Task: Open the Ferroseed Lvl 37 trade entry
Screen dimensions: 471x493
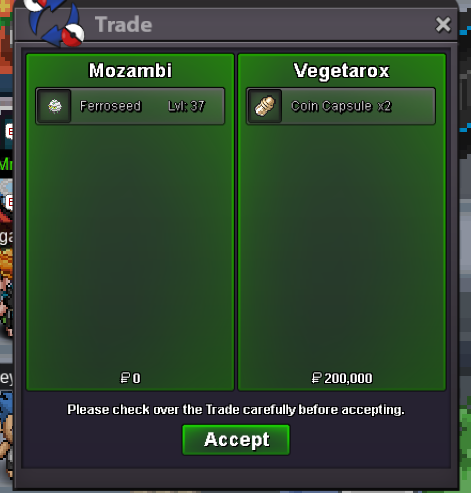Action: pos(130,106)
